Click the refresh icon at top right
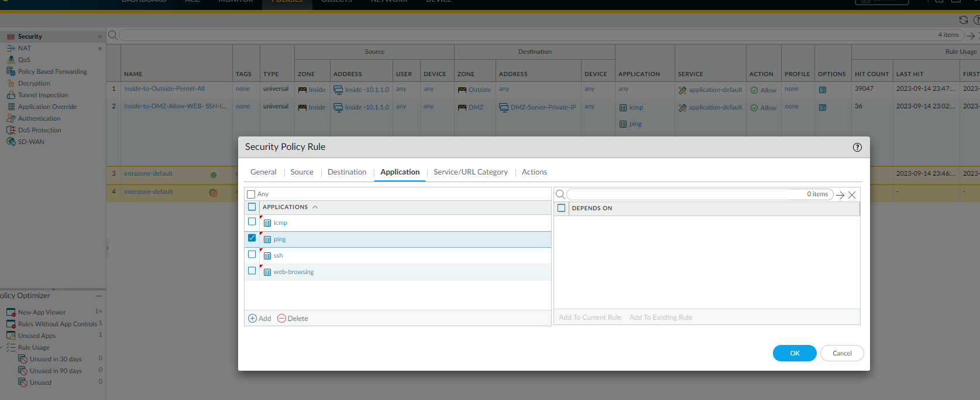Viewport: 980px width, 400px height. click(x=963, y=20)
